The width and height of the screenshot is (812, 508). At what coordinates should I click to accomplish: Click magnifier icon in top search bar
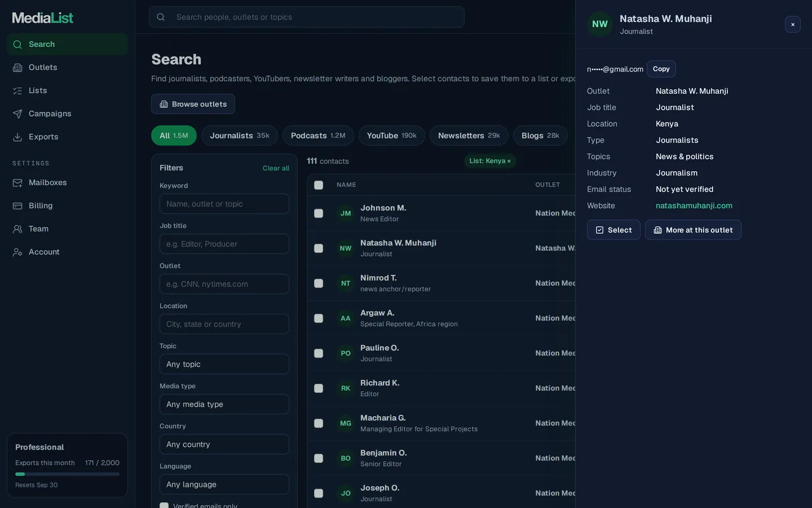point(161,17)
